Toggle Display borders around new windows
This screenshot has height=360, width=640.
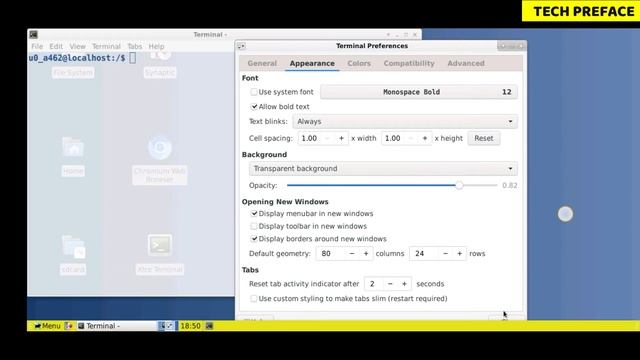coord(254,239)
